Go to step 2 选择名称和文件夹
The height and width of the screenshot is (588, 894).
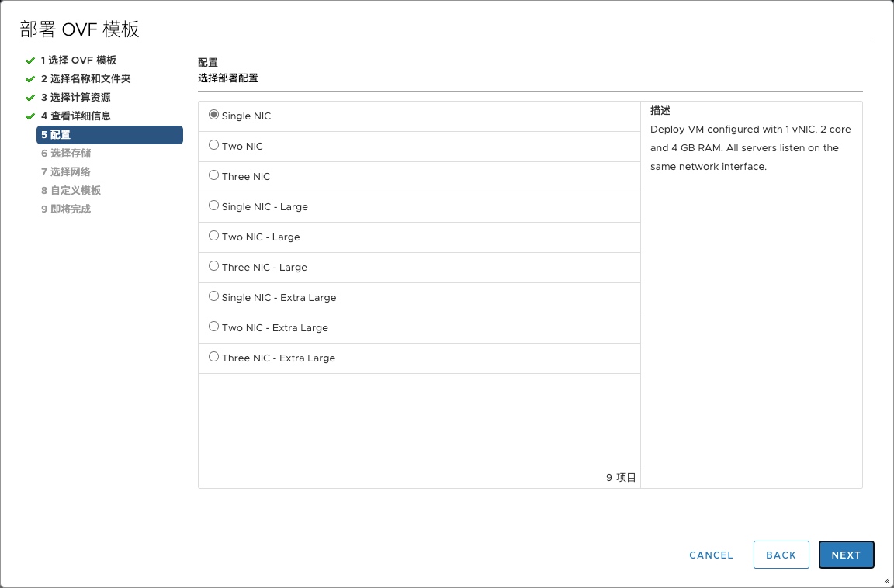coord(85,79)
